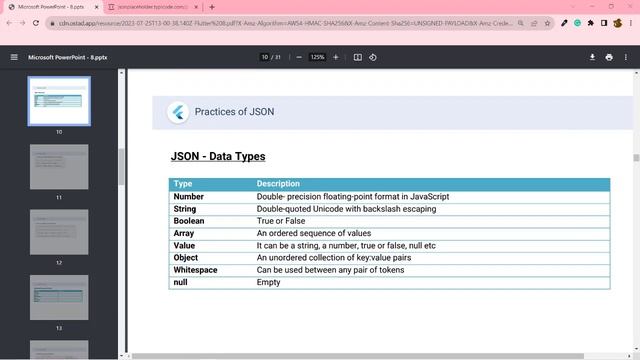
Task: Download the PDF file
Action: pos(592,57)
